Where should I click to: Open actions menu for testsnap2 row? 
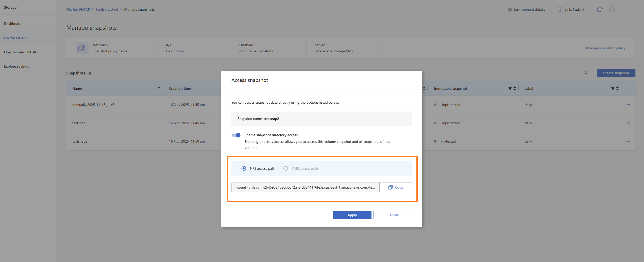coord(628,141)
